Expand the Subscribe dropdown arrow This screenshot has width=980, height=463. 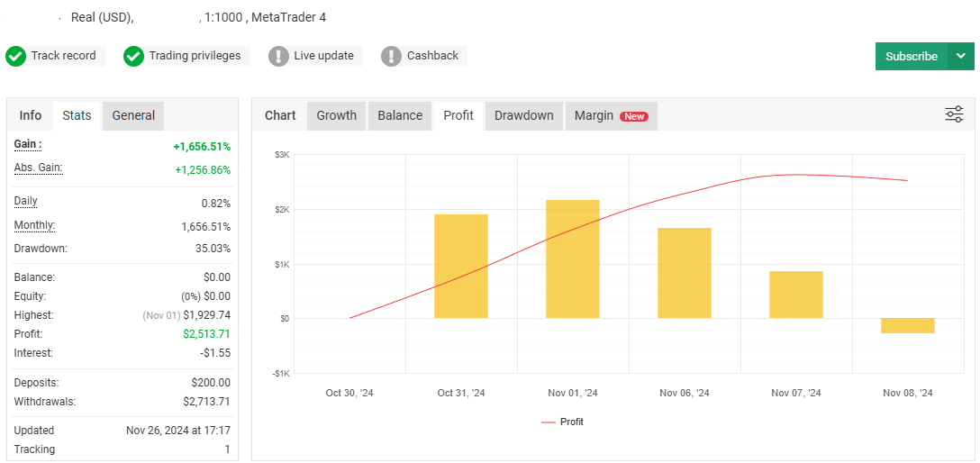(961, 56)
